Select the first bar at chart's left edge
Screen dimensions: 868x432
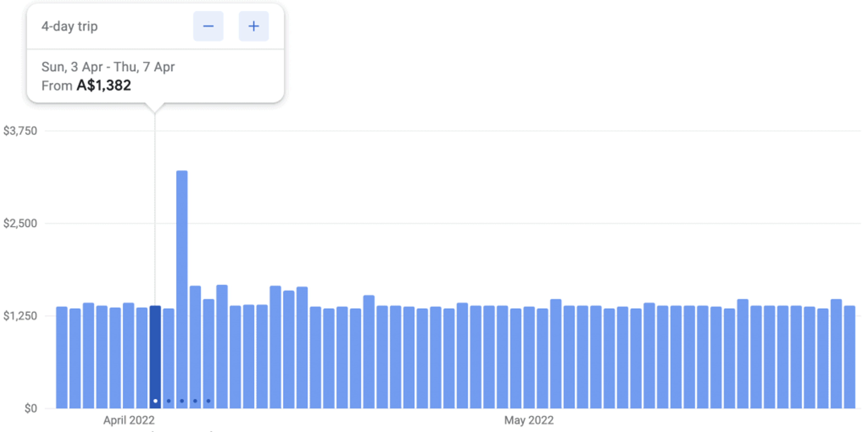(62, 357)
